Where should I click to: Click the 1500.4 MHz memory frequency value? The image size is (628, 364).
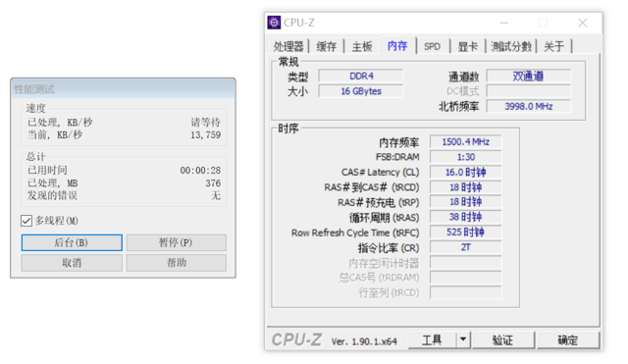point(466,141)
